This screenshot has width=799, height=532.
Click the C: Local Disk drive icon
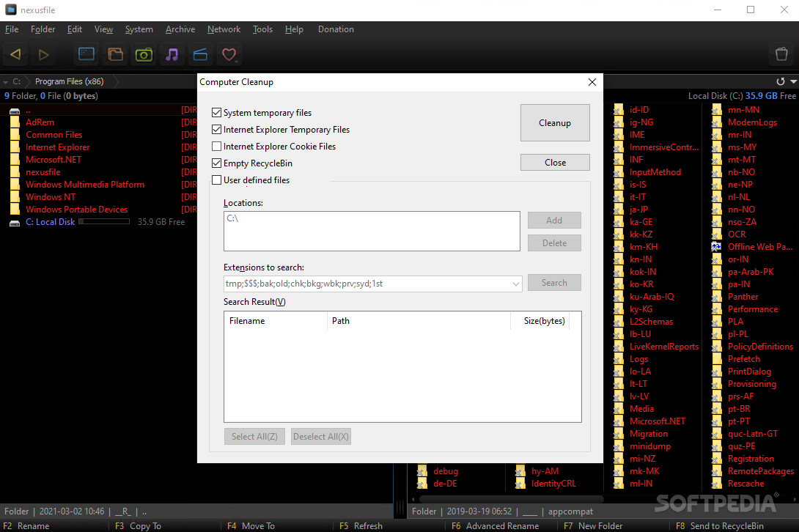[15, 223]
